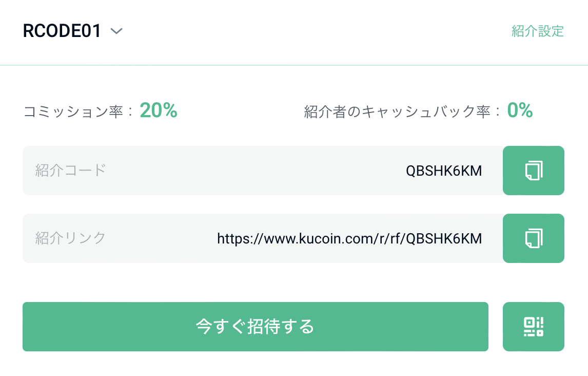Click the 紹介リンク field label
The height and width of the screenshot is (376, 588).
70,238
